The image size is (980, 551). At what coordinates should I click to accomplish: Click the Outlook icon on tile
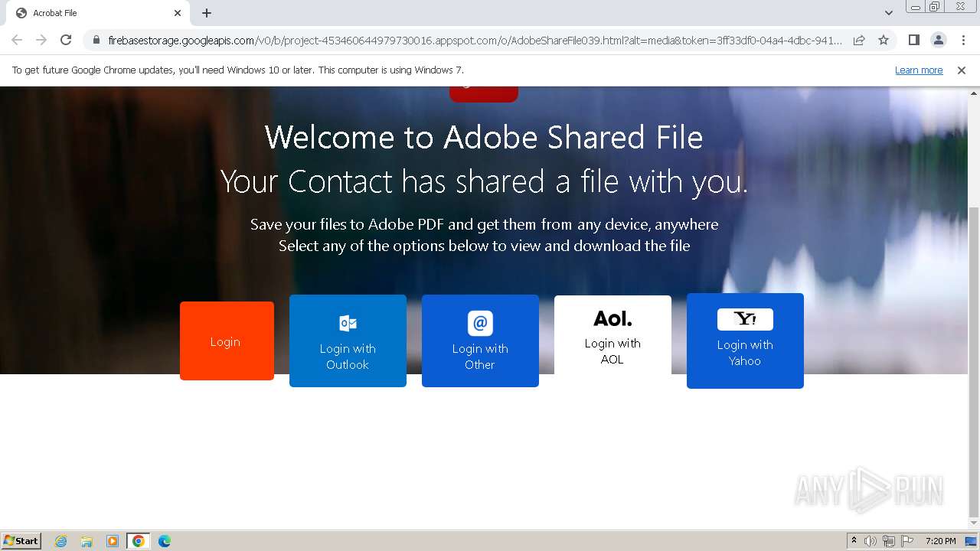point(348,323)
